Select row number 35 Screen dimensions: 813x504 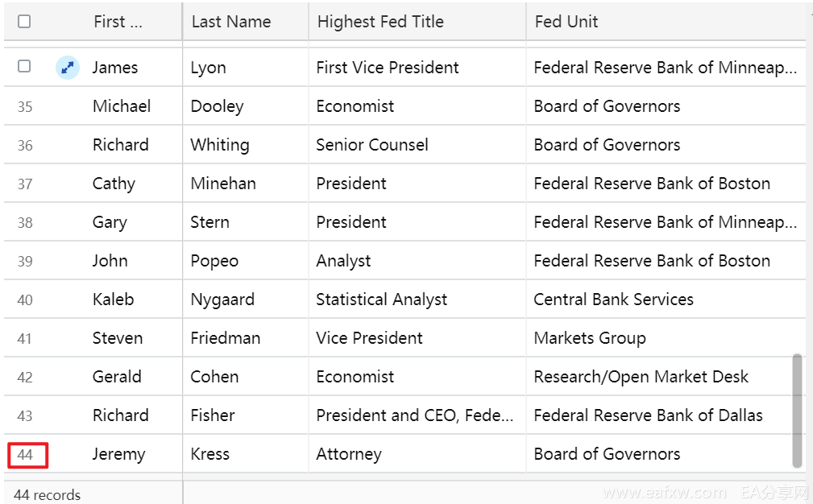[x=25, y=107]
